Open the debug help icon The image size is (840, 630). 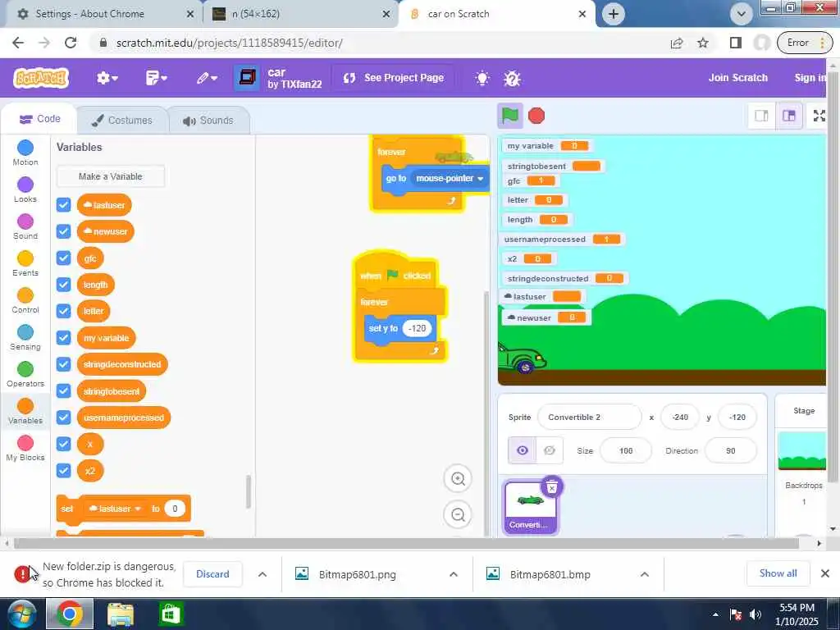(512, 79)
